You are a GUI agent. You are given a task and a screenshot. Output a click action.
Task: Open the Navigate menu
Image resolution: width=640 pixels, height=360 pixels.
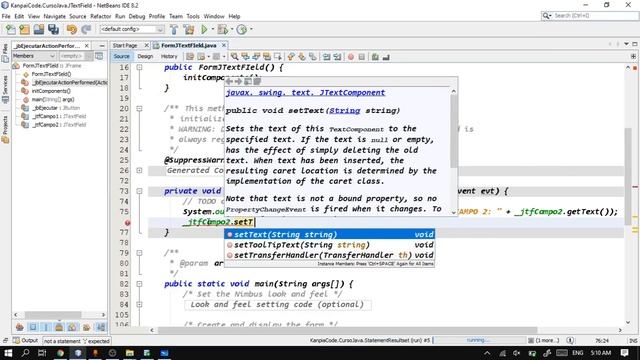click(54, 16)
